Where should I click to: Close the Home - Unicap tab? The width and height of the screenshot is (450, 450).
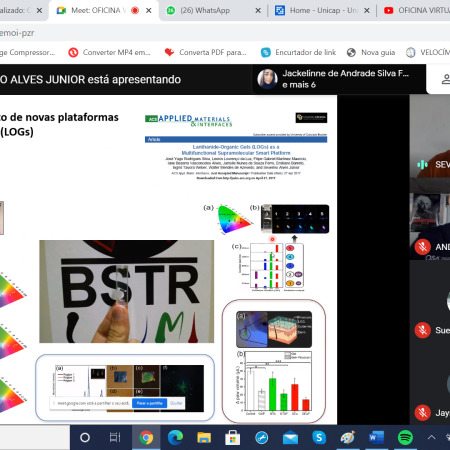click(x=367, y=11)
